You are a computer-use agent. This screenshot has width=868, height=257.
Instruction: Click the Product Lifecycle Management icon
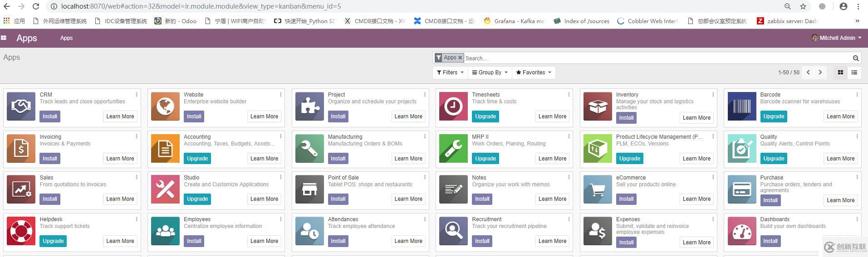(598, 149)
